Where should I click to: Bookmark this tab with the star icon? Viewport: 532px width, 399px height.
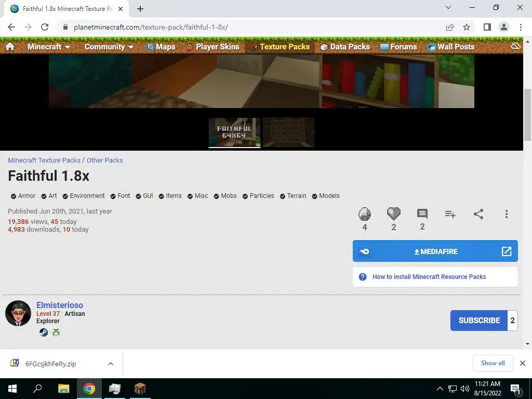467,27
